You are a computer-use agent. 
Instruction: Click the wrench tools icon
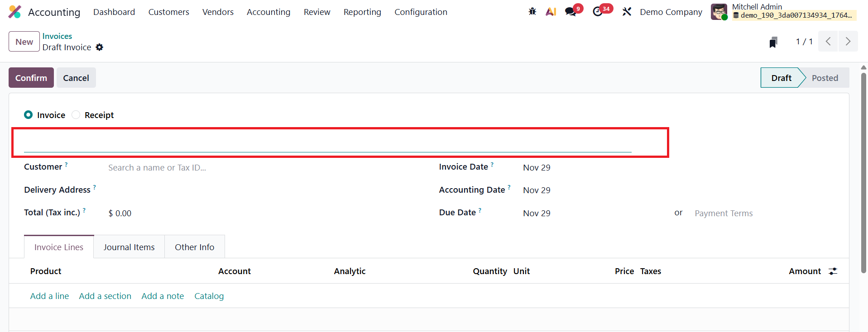627,12
